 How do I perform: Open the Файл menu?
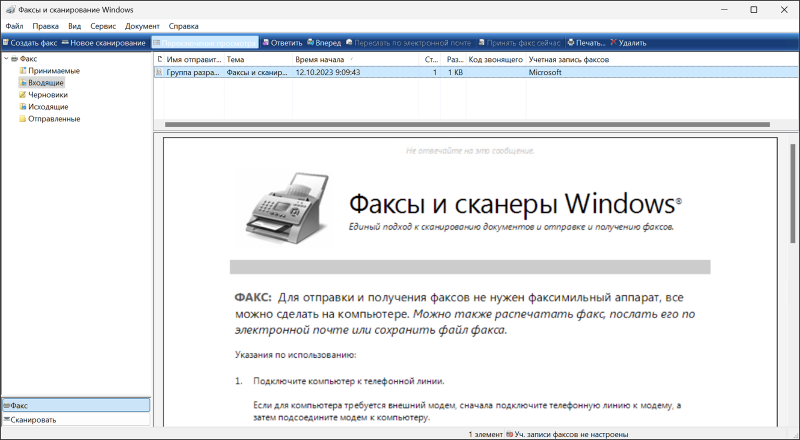[14, 25]
